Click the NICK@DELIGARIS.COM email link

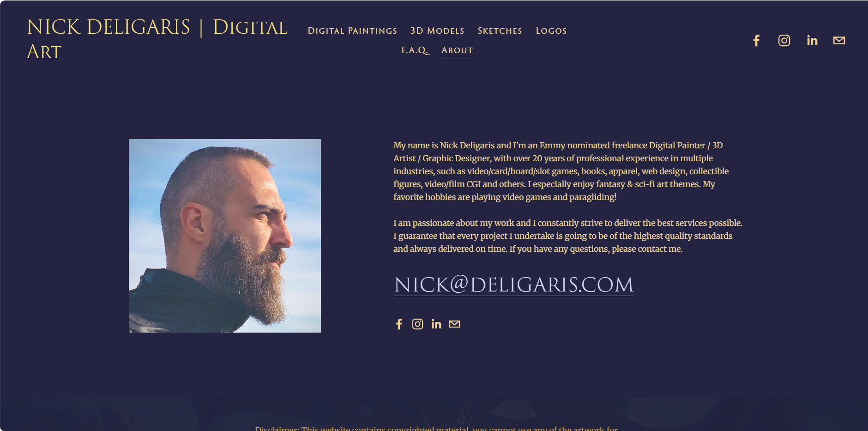pyautogui.click(x=513, y=285)
